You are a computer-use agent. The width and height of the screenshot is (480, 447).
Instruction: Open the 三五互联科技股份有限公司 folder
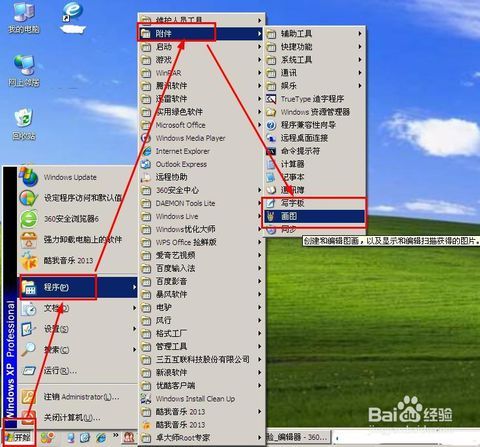pyautogui.click(x=201, y=359)
